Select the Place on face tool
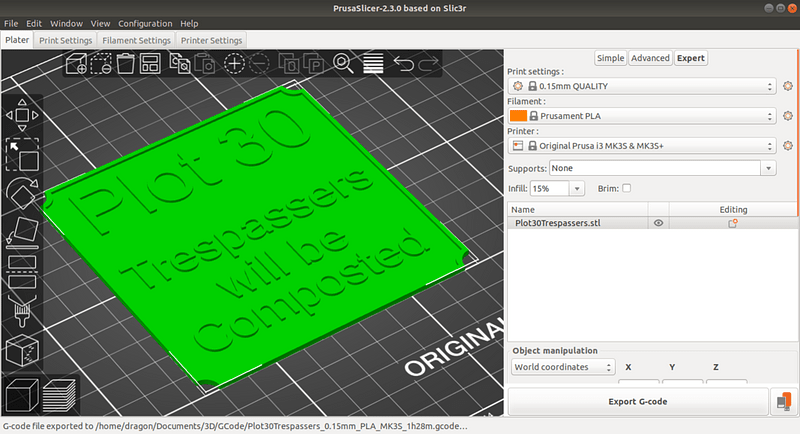The height and width of the screenshot is (434, 800). [x=22, y=233]
